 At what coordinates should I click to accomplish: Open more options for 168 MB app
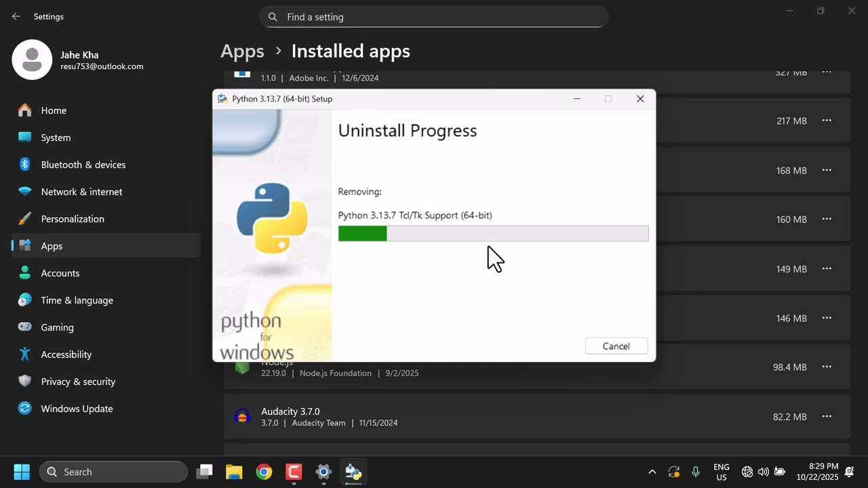click(827, 170)
